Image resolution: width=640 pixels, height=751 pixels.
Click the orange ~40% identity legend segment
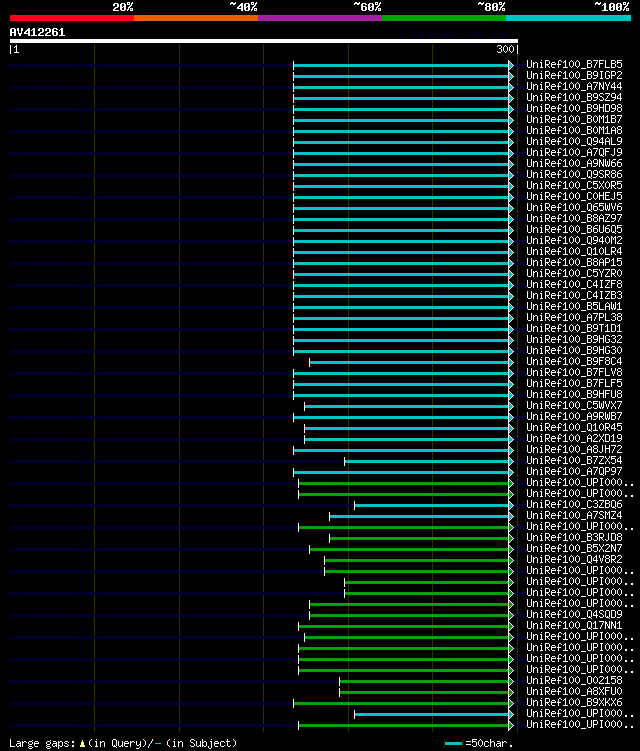tap(196, 18)
